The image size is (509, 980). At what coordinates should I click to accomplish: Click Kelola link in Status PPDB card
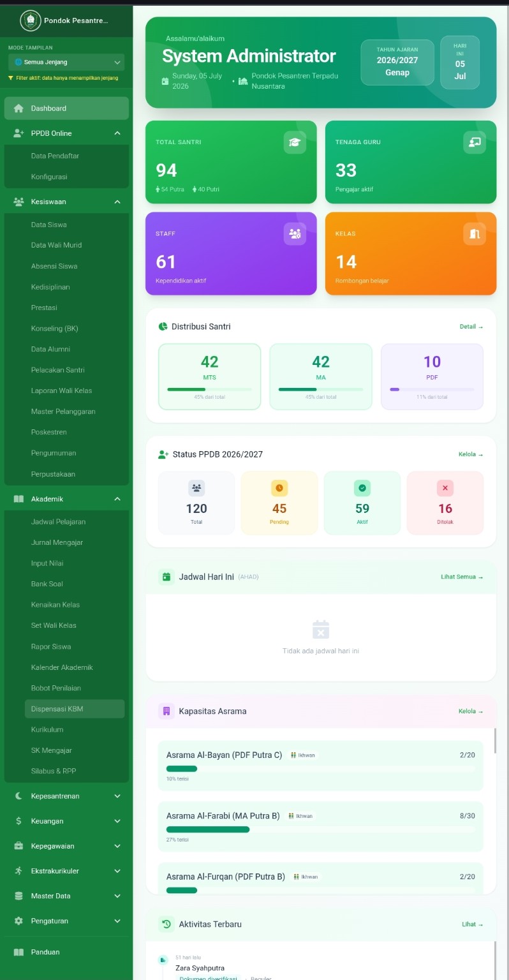click(x=471, y=454)
